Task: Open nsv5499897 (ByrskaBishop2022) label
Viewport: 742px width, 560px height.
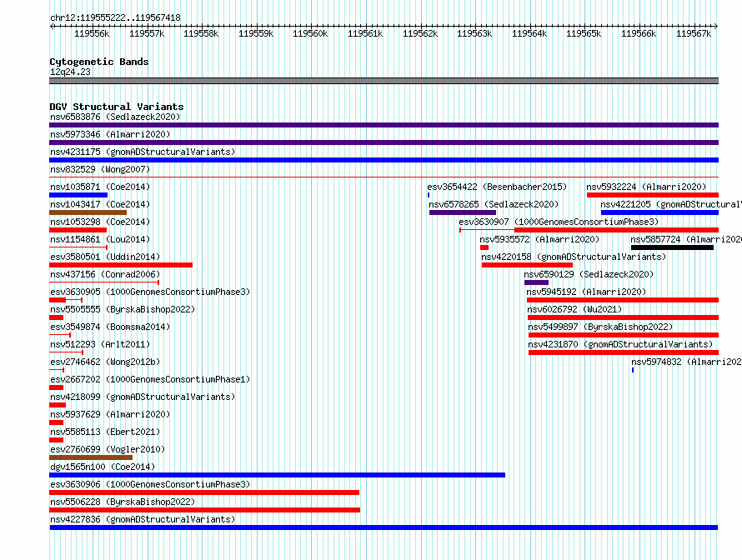Action: click(600, 327)
